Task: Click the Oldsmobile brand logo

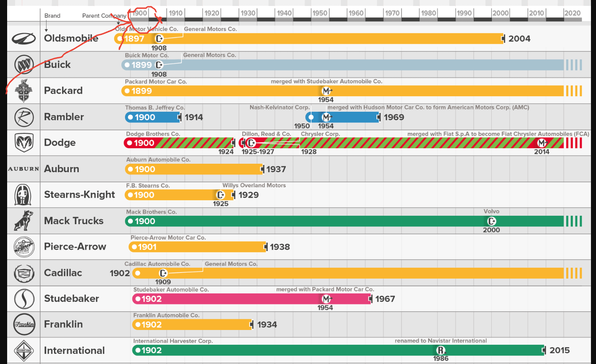Action: coord(24,39)
